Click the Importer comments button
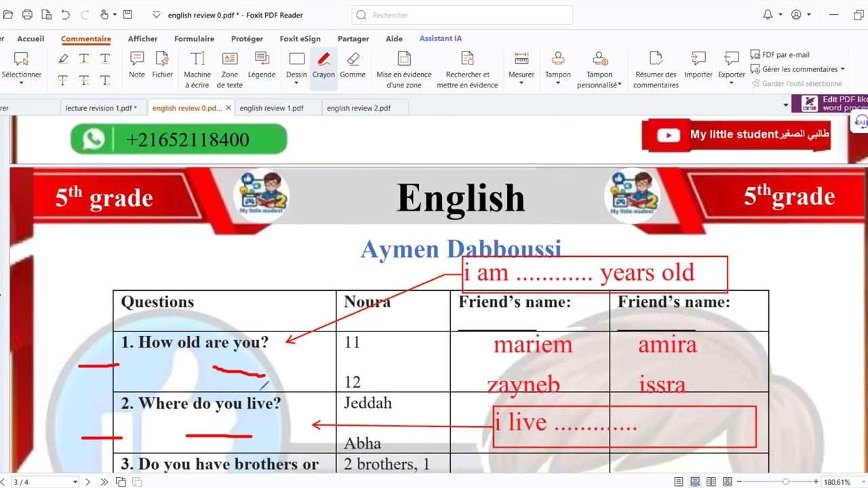 [698, 65]
